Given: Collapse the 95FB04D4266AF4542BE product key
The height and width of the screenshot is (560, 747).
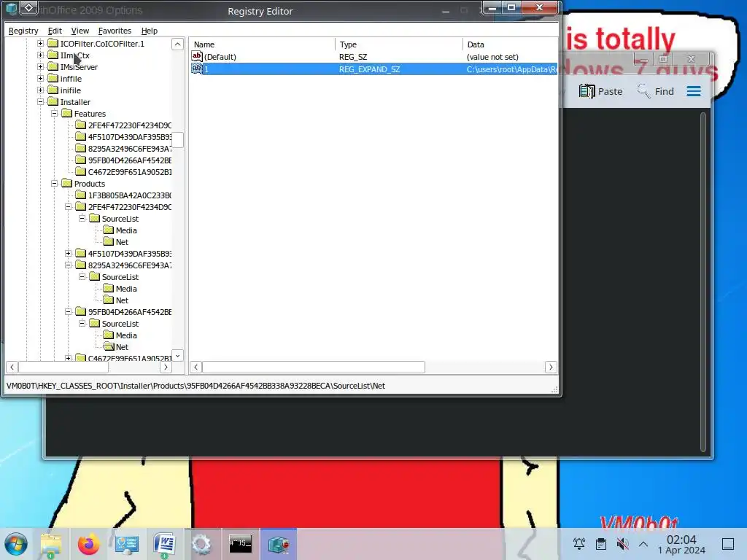Looking at the screenshot, I should tap(68, 312).
